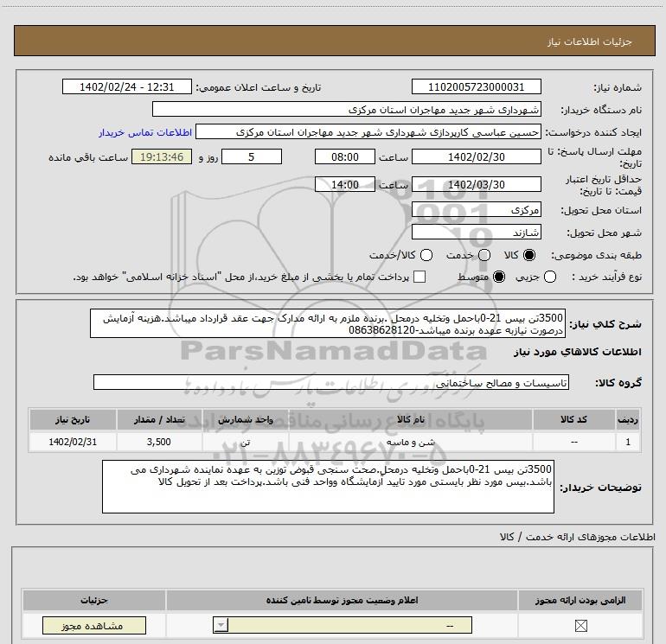Toggle the اسناد خزانه اسلامی payment checkbox
666x644 pixels.
click(419, 277)
